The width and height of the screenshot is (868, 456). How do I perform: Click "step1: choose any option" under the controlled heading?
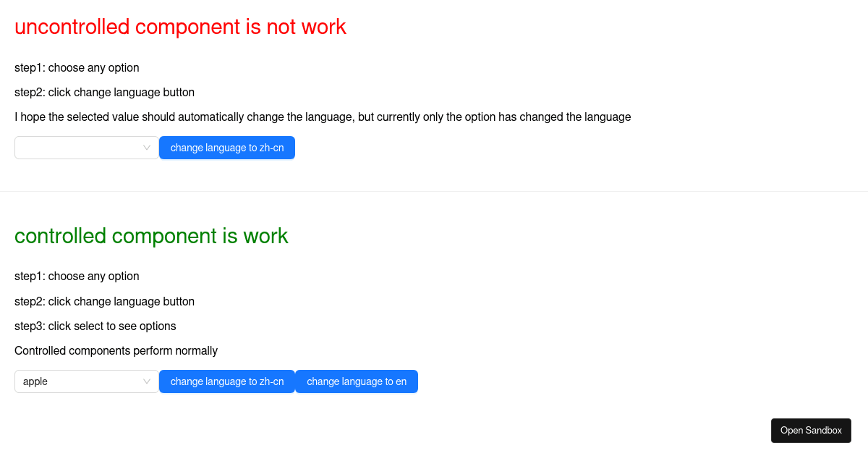(77, 276)
